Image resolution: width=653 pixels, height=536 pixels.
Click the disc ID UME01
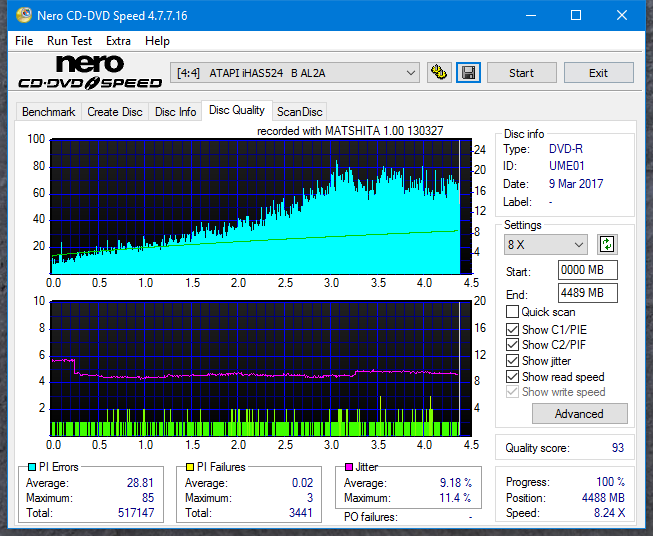(x=566, y=166)
